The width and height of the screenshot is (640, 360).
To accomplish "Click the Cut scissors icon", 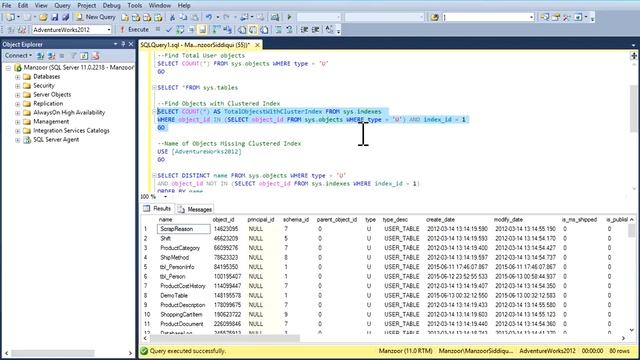I will [172, 17].
